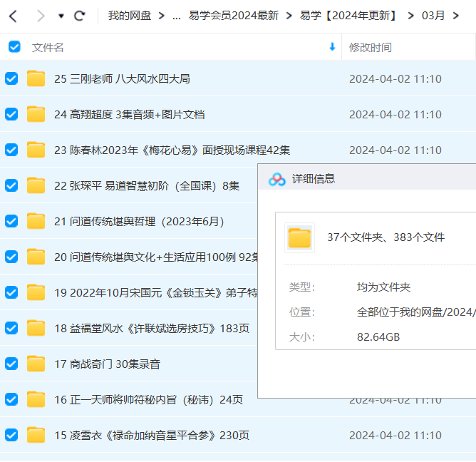
Task: Click folder icon for 25 三刚老师 八大风水四大局
Action: [36, 78]
